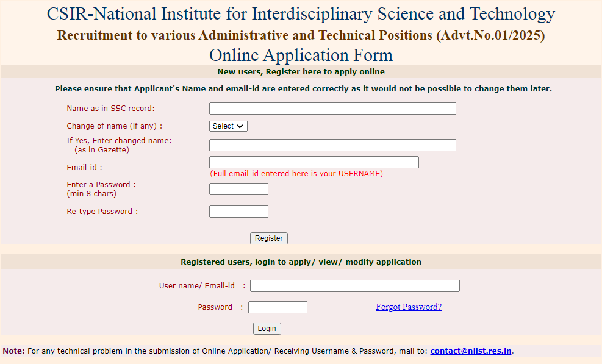Click the registration Email-id input box
Viewport: 602px width, 364px height.
click(x=314, y=162)
